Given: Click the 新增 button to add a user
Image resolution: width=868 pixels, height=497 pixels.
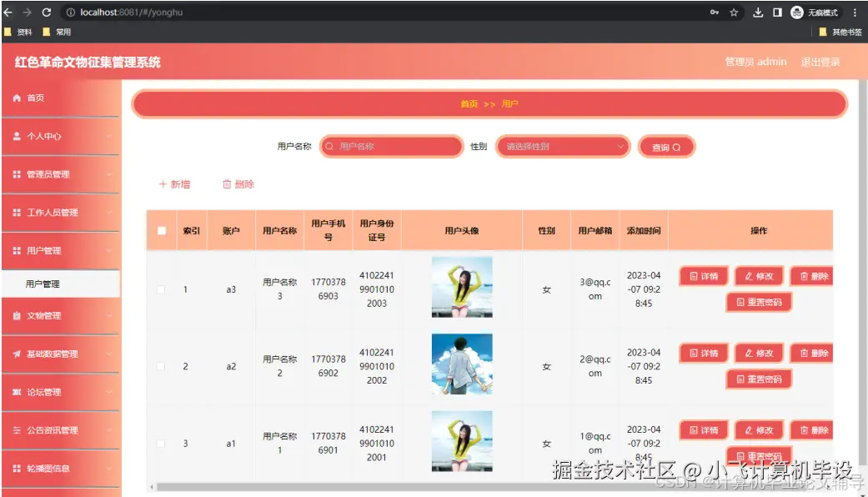Looking at the screenshot, I should (175, 185).
